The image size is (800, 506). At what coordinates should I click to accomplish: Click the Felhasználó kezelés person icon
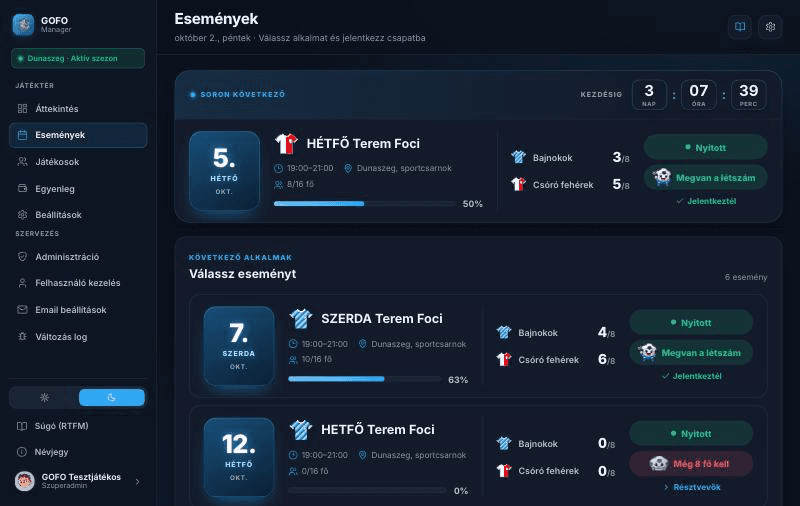(22, 283)
